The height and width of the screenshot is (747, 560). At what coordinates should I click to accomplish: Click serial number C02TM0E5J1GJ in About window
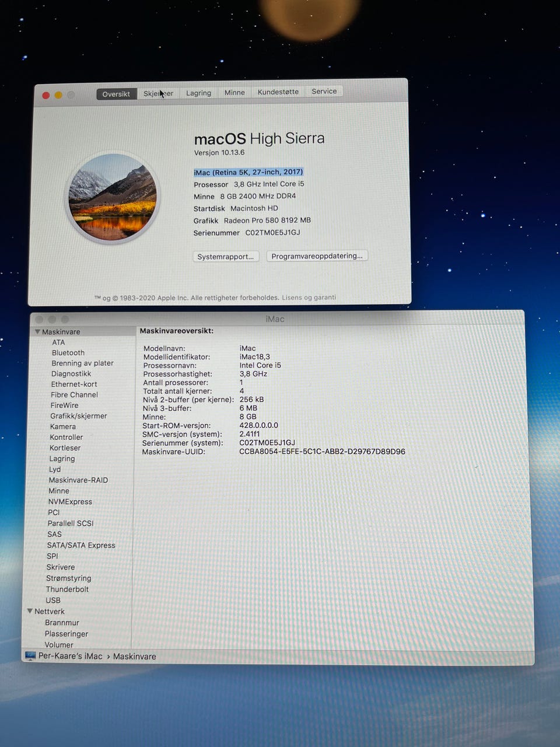click(x=273, y=232)
